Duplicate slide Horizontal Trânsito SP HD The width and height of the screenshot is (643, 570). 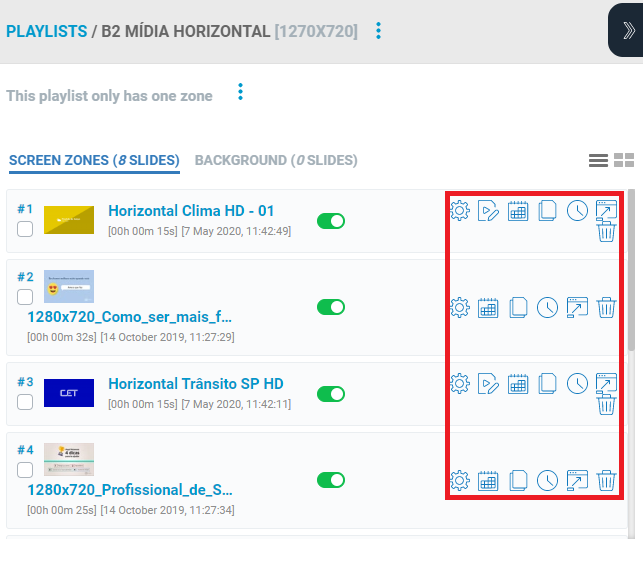click(547, 384)
